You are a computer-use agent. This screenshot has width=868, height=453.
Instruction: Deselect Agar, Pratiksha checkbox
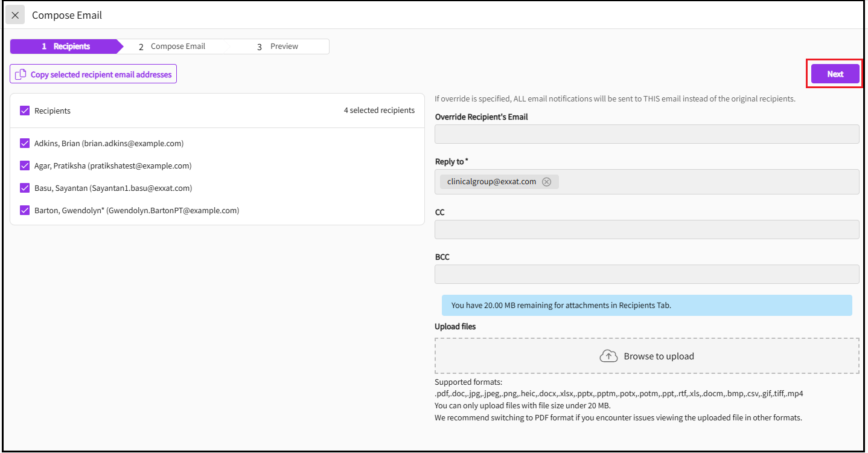(x=25, y=165)
